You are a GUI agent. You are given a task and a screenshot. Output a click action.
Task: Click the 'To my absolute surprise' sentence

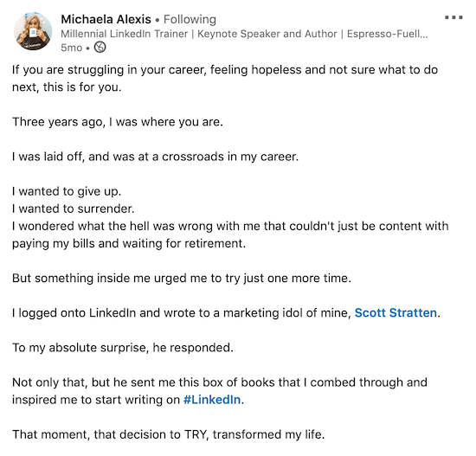pyautogui.click(x=123, y=348)
